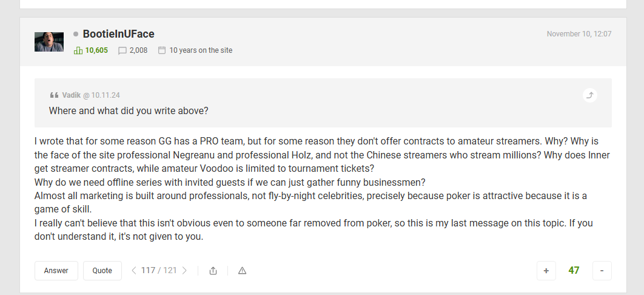This screenshot has width=644, height=295.
Task: Share this post using the share icon
Action: [213, 271]
